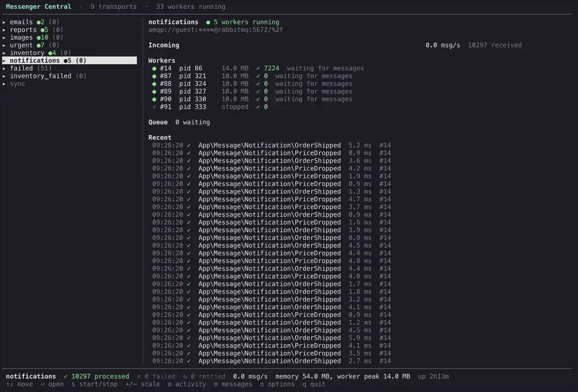Click the PriceDropped message taking 4.7 ms

point(271,199)
